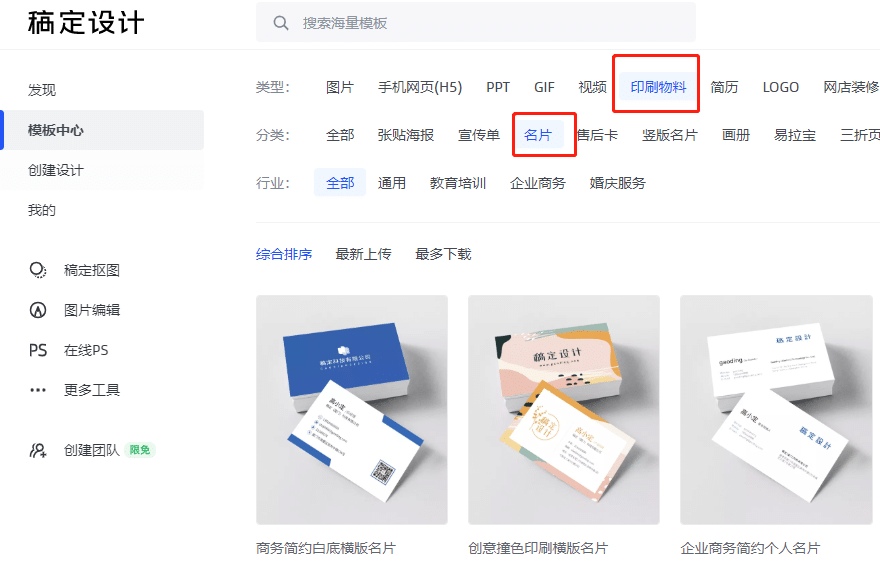Filter type by PPT
This screenshot has height=565, width=880.
coord(498,88)
